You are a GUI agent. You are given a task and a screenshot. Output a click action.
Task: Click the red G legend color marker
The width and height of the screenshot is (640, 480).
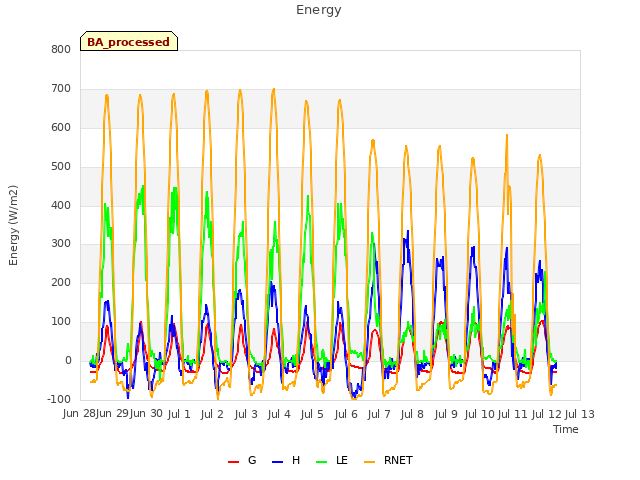(x=233, y=462)
